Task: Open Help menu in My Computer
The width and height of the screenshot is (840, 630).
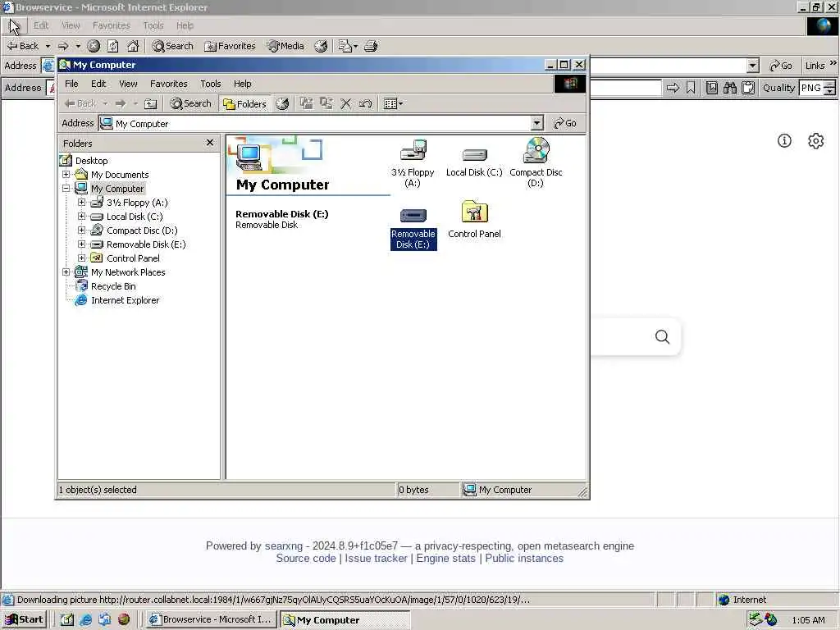Action: point(242,84)
